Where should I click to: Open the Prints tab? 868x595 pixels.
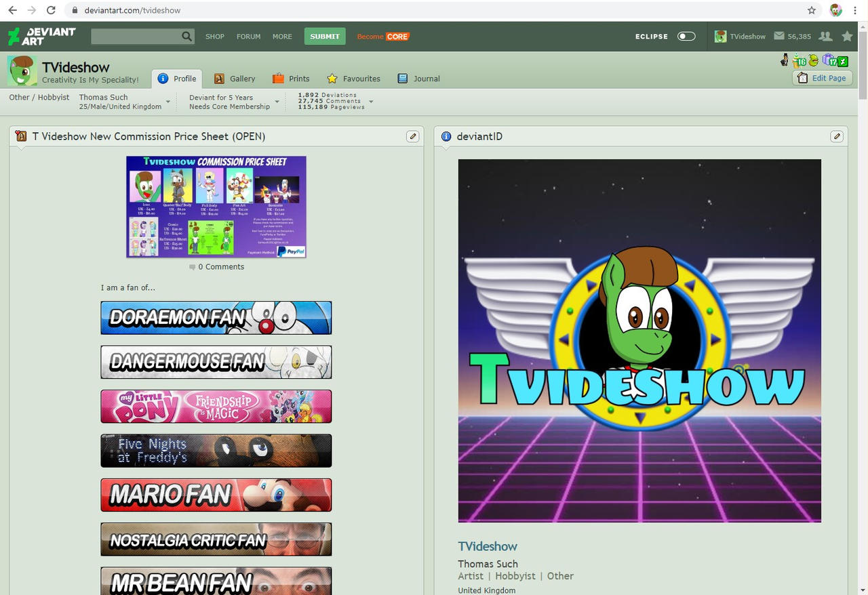coord(291,79)
